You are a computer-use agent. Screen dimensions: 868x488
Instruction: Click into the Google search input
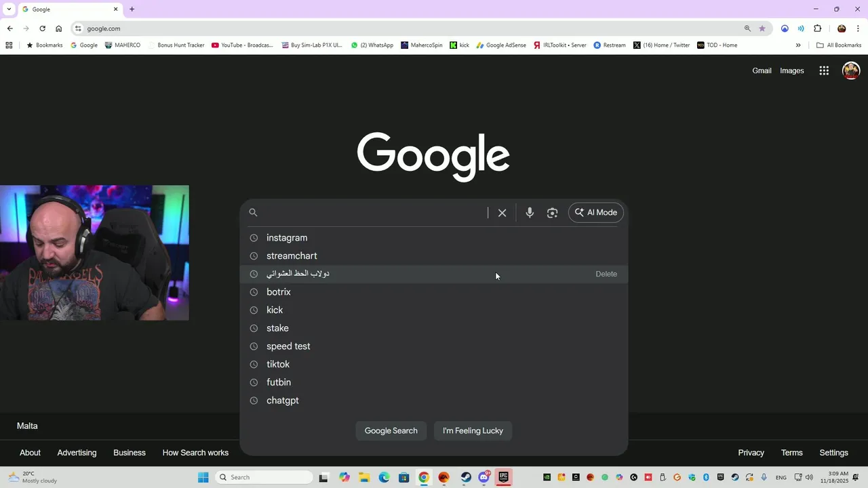(x=375, y=212)
